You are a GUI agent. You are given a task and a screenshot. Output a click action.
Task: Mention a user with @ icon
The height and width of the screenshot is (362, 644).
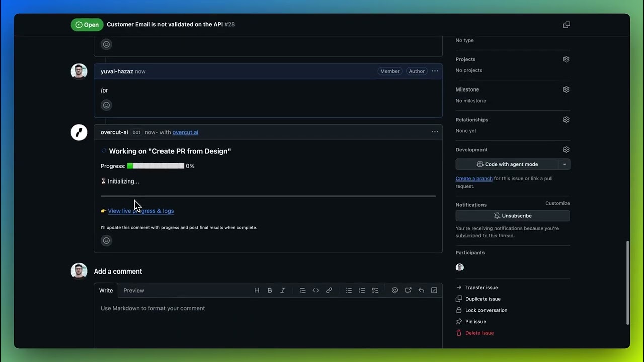(395, 290)
